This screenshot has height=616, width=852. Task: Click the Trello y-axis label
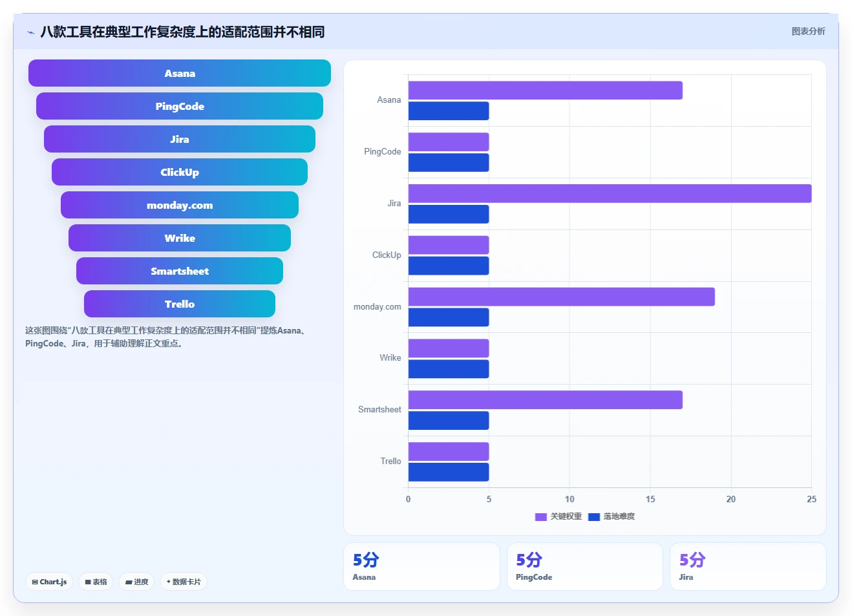coord(391,461)
